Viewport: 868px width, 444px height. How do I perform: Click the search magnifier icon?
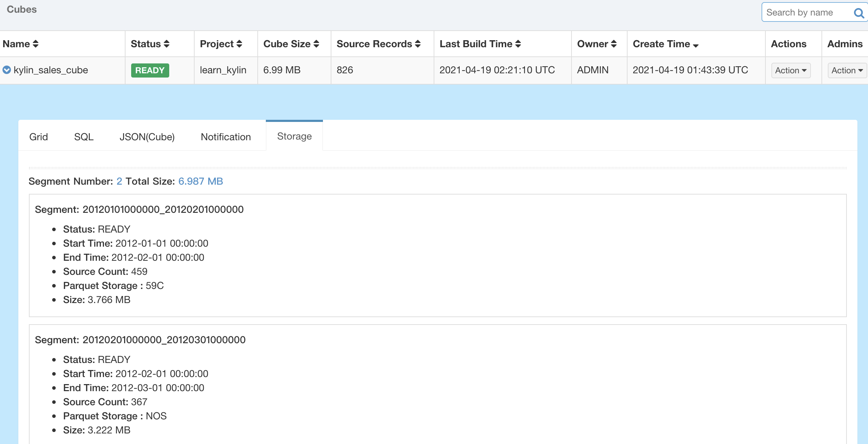859,13
